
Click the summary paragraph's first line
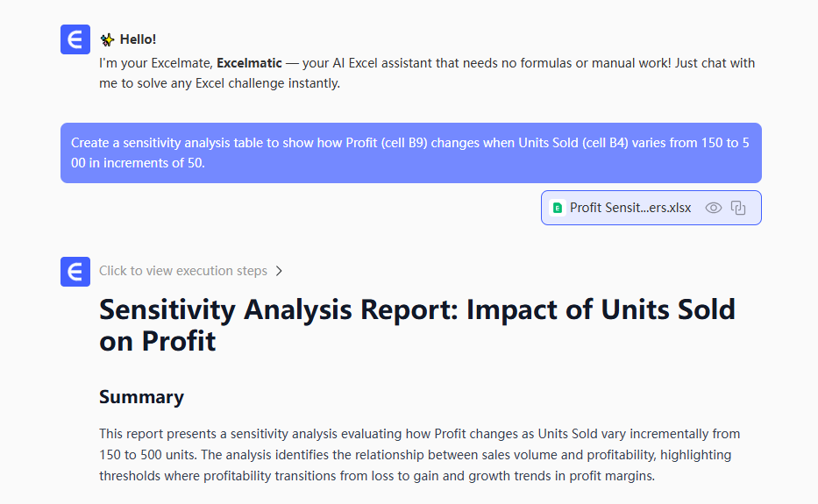419,434
